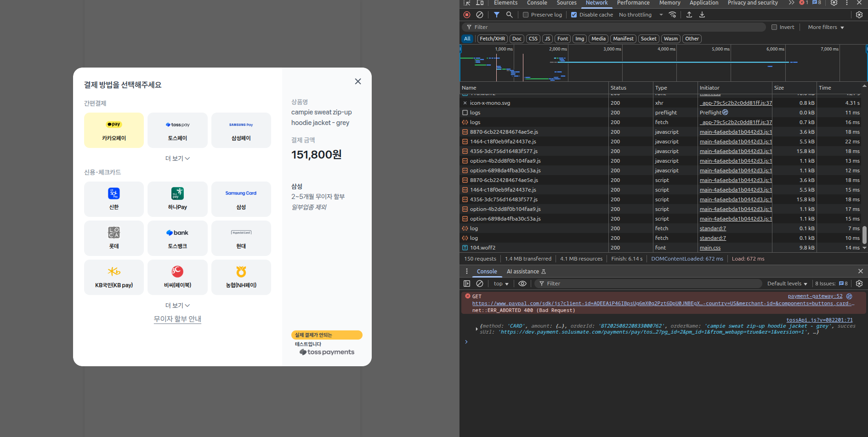Focus the console Filter input
The image size is (868, 437).
click(x=648, y=284)
